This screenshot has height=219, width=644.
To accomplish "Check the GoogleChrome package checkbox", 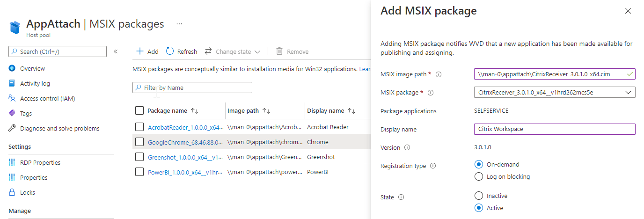I will coord(139,142).
